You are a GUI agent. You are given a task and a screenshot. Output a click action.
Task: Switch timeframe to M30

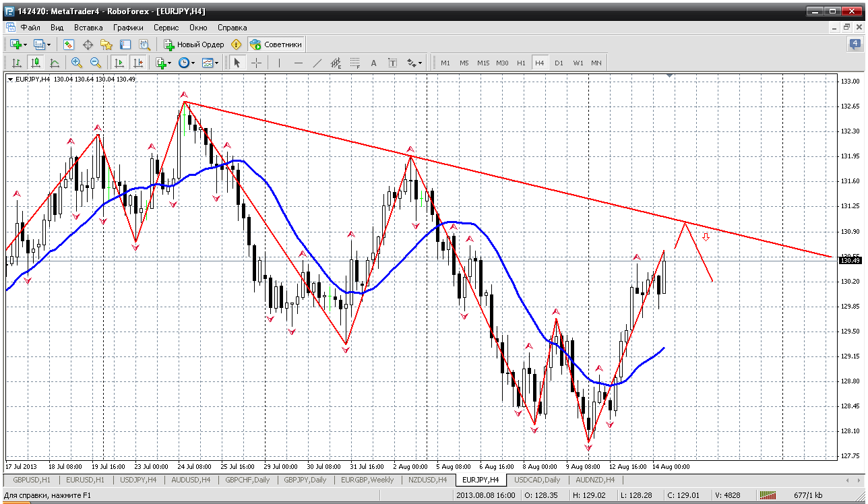click(x=502, y=63)
